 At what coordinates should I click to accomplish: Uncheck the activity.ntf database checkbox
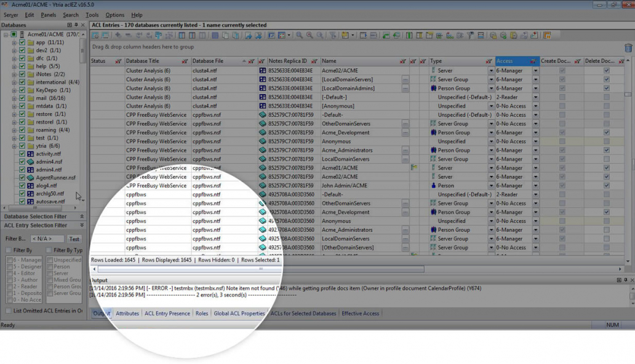point(22,154)
